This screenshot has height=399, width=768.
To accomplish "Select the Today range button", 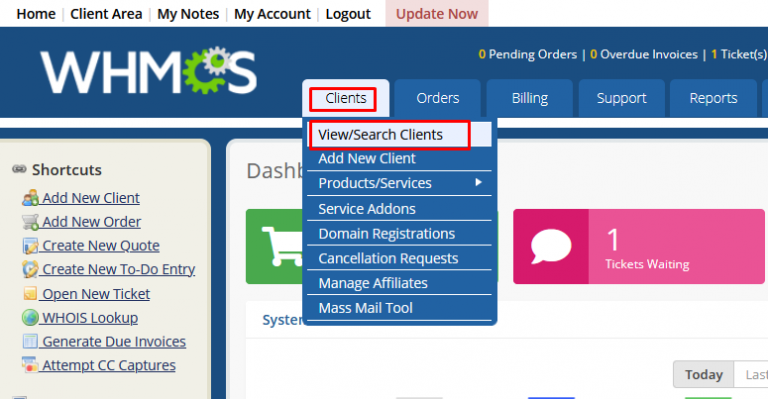I will (x=703, y=375).
